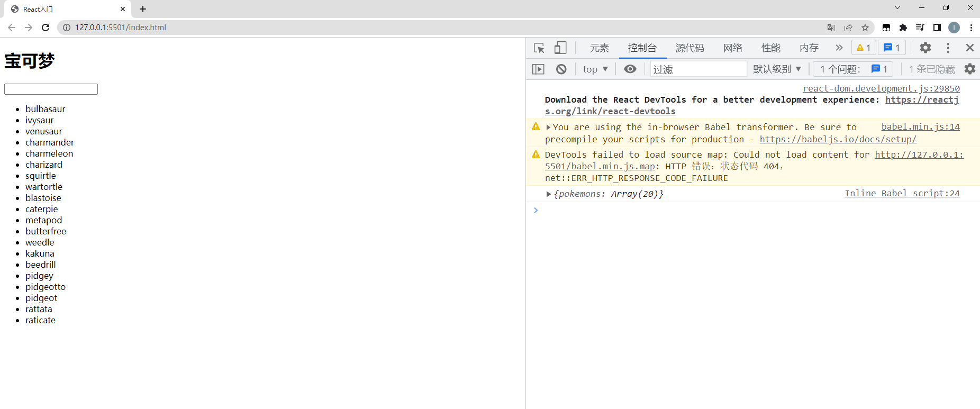Viewport: 980px width, 409px height.
Task: Expand the Babel transformer warning message
Action: coord(549,127)
